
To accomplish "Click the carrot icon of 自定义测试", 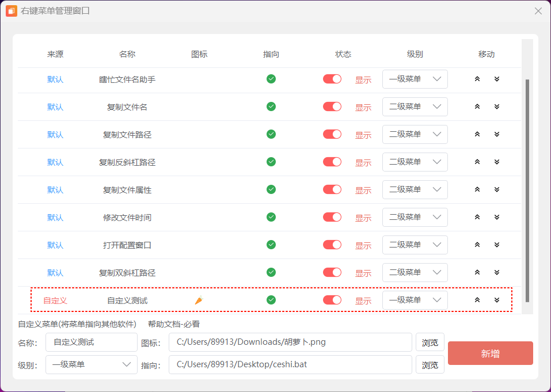I will tap(199, 300).
